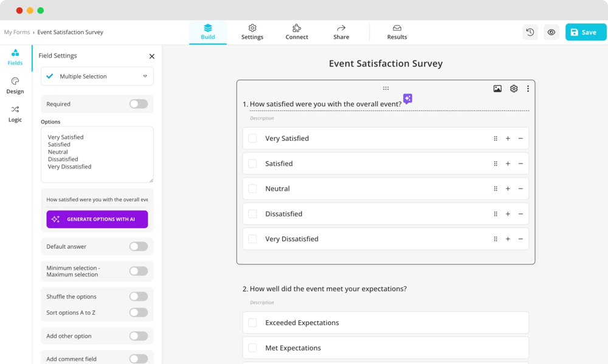Viewport: 608px width, 364px height.
Task: Click plus icon next to Very Satisfied
Action: 508,139
